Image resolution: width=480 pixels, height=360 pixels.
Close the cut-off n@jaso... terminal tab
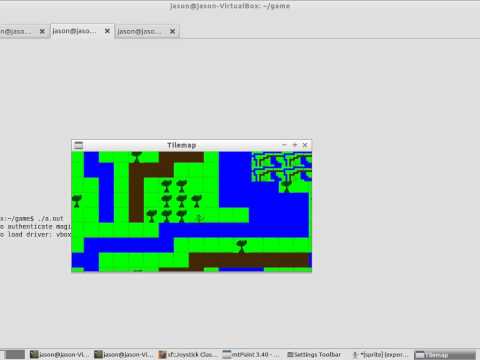(x=42, y=31)
